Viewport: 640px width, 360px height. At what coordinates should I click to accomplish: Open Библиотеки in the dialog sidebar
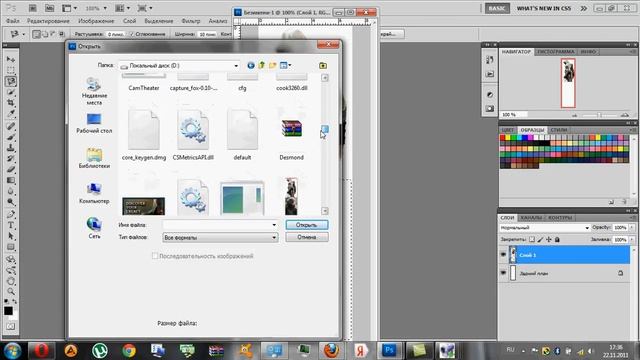click(x=94, y=158)
